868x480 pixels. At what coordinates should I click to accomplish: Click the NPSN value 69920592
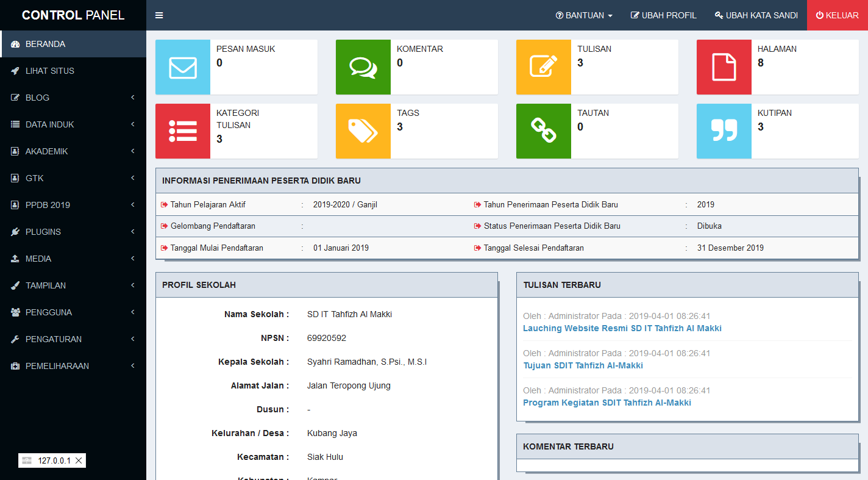pyautogui.click(x=327, y=338)
